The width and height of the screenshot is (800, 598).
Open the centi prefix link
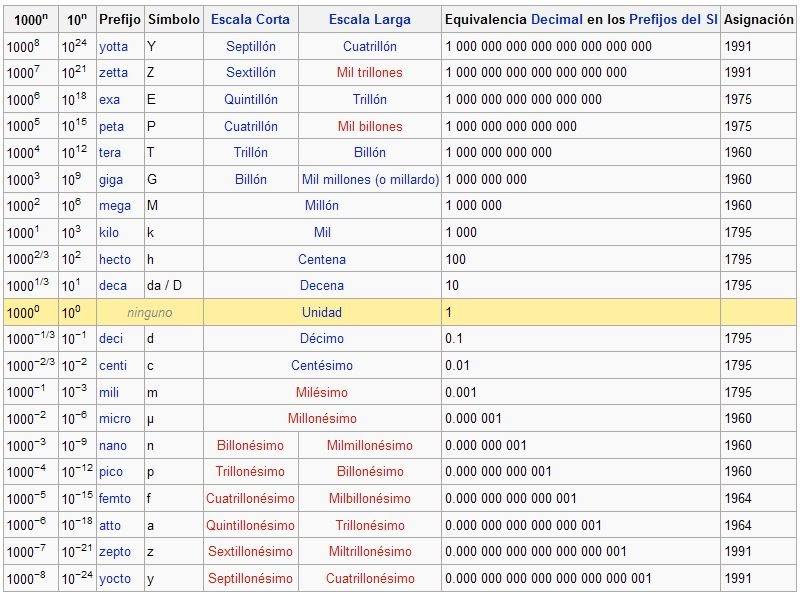pyautogui.click(x=113, y=366)
